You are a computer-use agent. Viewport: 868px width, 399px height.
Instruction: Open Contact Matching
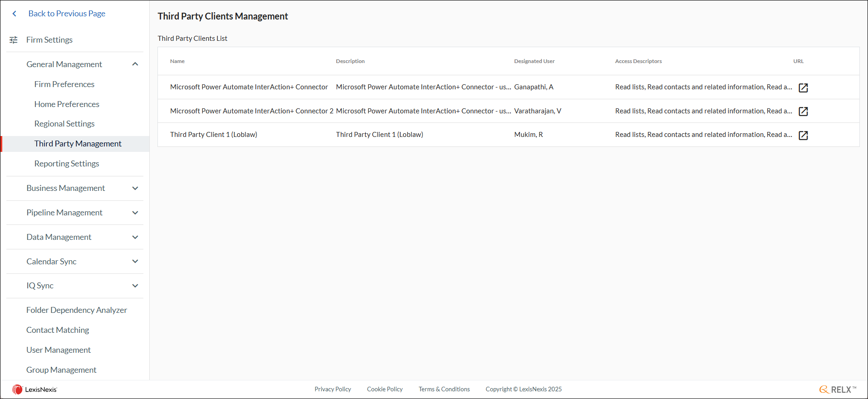coord(58,330)
